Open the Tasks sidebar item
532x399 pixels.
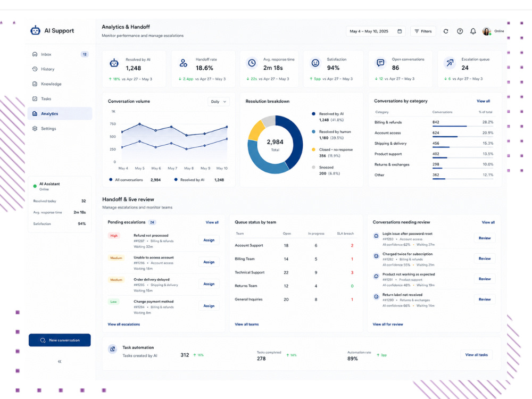click(60, 99)
